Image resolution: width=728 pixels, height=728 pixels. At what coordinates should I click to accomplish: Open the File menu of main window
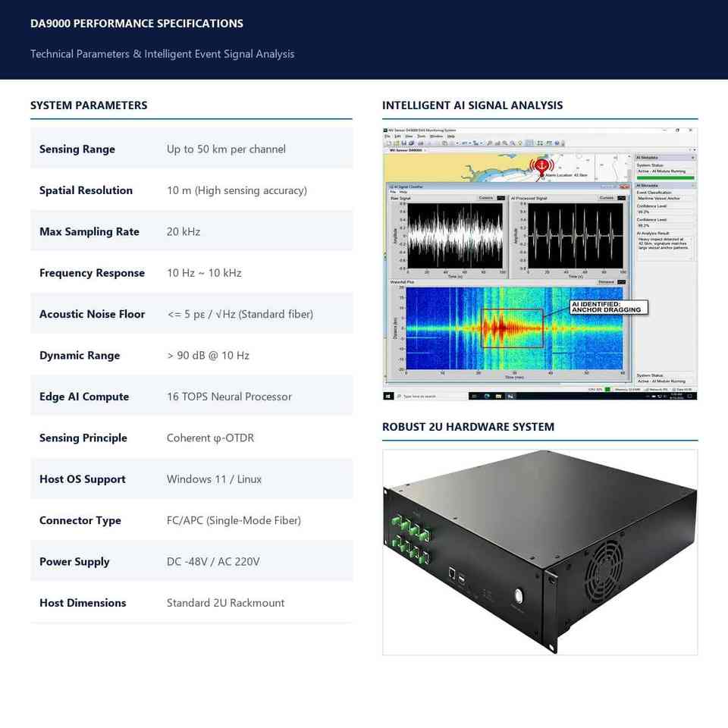pyautogui.click(x=388, y=136)
